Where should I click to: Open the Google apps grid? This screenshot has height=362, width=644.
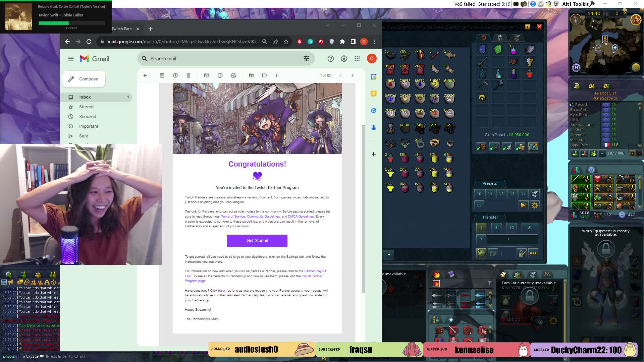pos(357,59)
